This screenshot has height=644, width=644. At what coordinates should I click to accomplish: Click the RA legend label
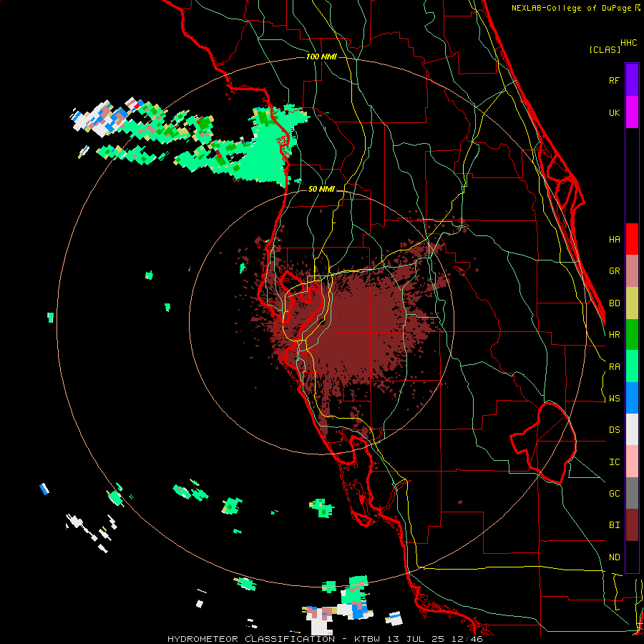614,367
